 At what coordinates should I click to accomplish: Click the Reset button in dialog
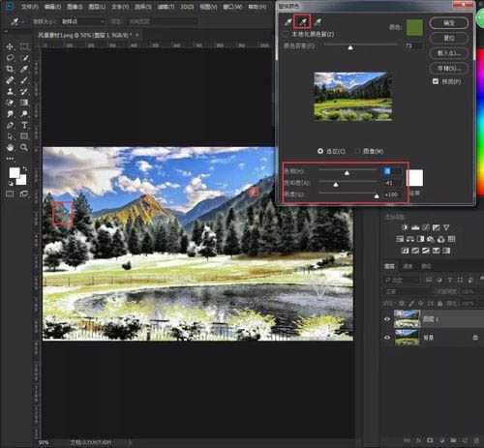click(x=448, y=38)
